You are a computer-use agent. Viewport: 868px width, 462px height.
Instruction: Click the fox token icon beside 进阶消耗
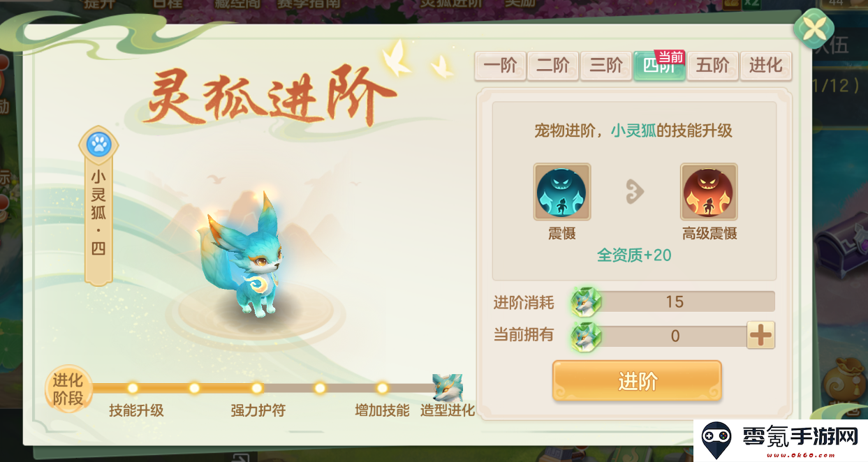click(586, 302)
